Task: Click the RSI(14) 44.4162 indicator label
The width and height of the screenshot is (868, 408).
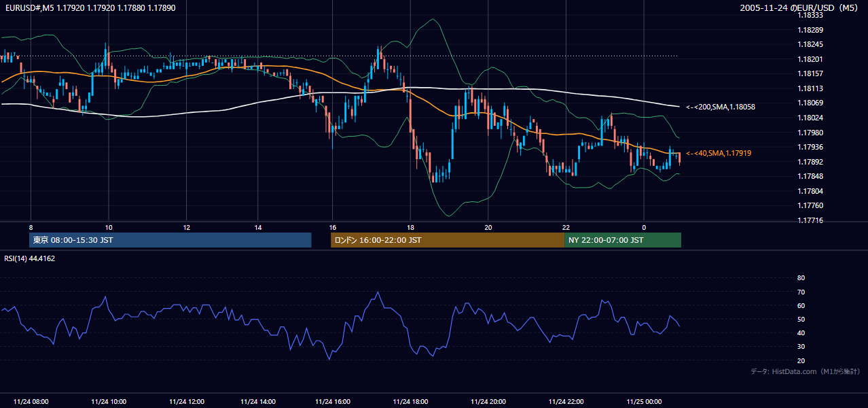Action: pyautogui.click(x=30, y=258)
